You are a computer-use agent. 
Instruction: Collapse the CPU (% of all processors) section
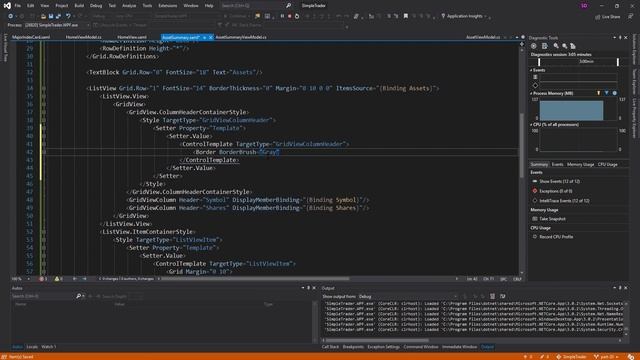(x=531, y=124)
